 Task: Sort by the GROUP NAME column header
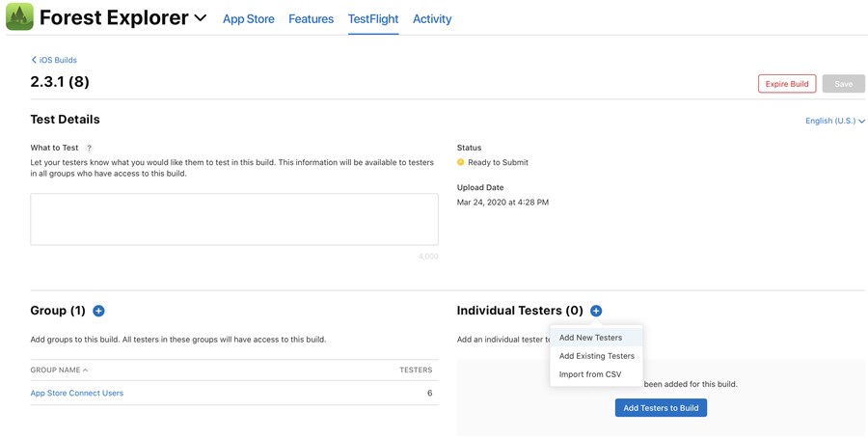59,370
